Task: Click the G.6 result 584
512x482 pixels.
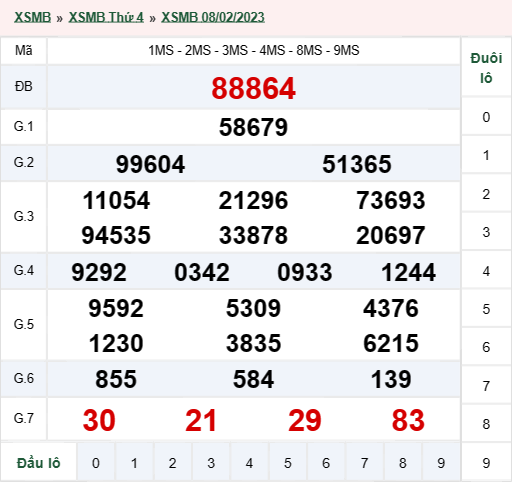Action: click(x=253, y=379)
